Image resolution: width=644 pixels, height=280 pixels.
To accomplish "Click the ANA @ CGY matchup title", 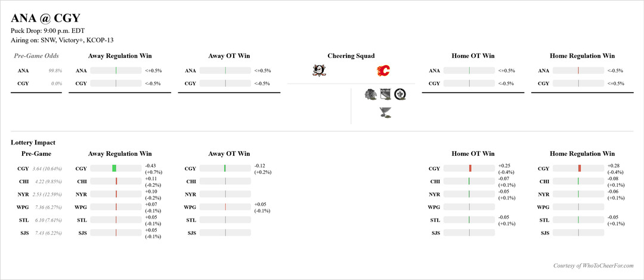I will (x=45, y=19).
